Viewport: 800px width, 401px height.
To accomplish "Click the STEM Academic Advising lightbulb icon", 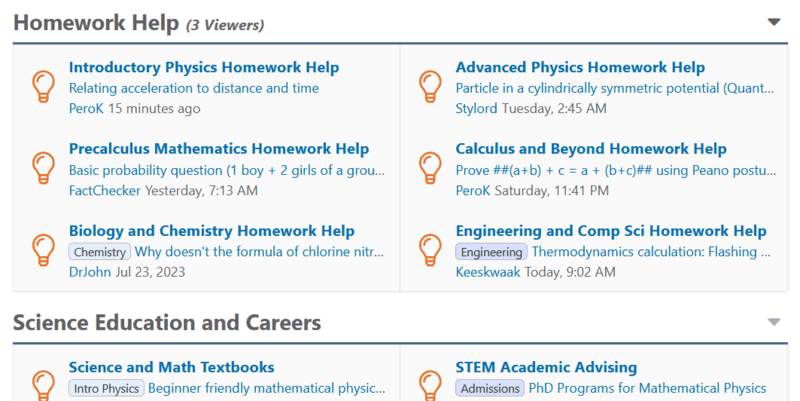I will tap(430, 385).
